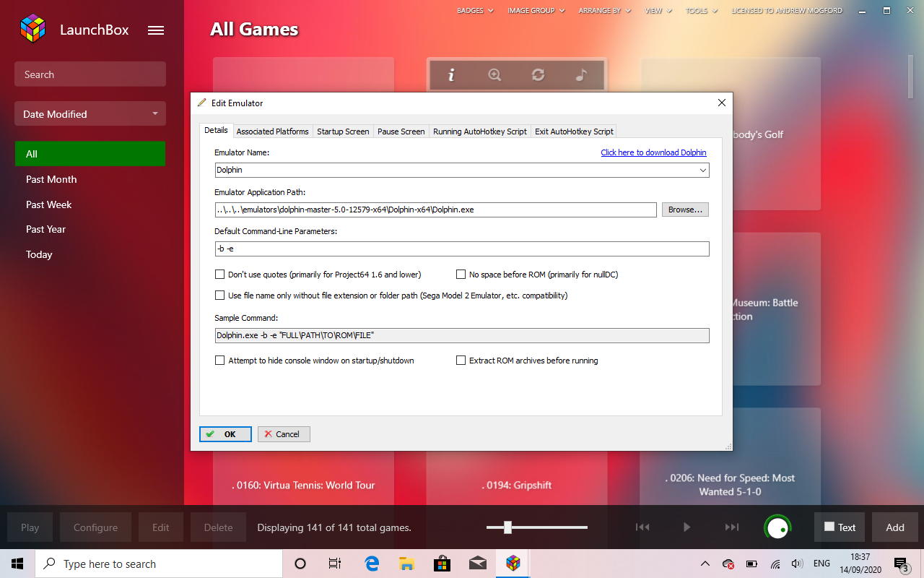
Task: Click the Add button
Action: click(895, 527)
